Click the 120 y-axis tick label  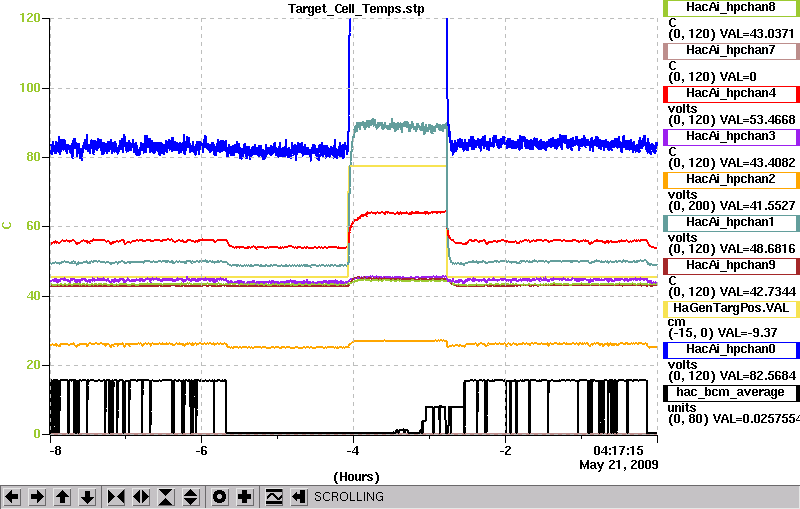pos(30,18)
